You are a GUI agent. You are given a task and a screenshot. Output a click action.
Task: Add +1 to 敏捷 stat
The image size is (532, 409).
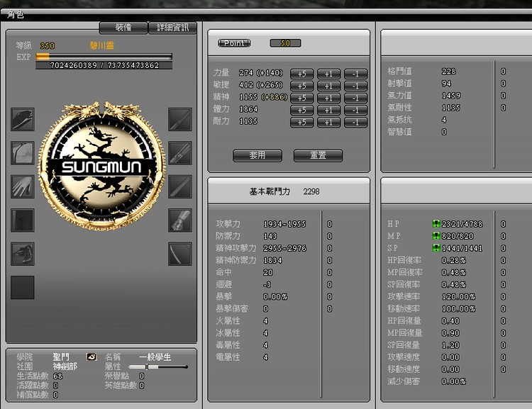pos(328,86)
